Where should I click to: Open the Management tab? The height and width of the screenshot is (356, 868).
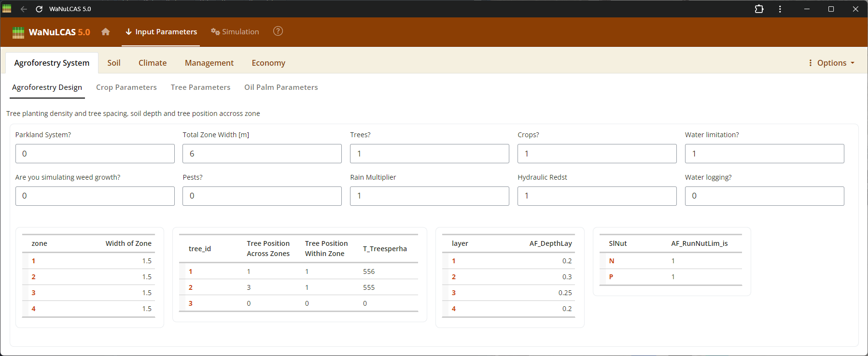(x=209, y=63)
